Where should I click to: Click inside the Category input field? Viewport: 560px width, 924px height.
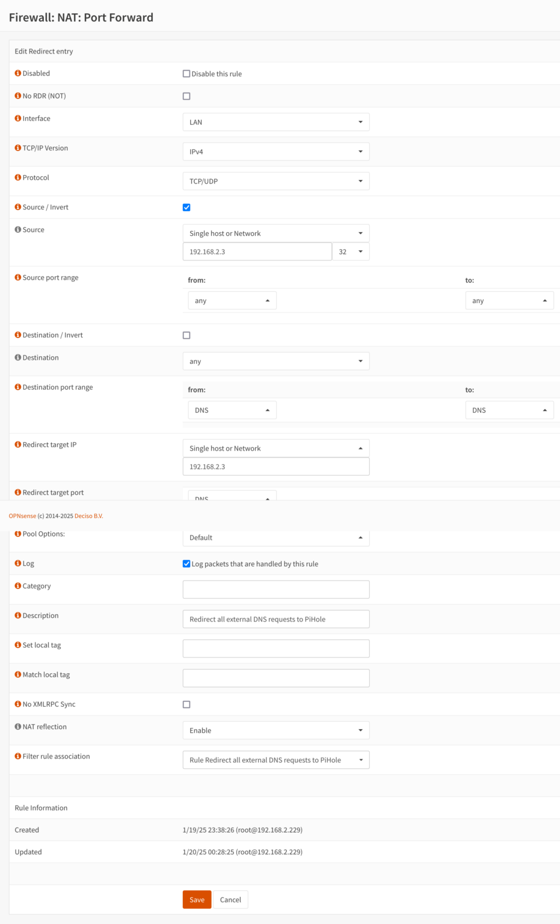[x=275, y=589]
